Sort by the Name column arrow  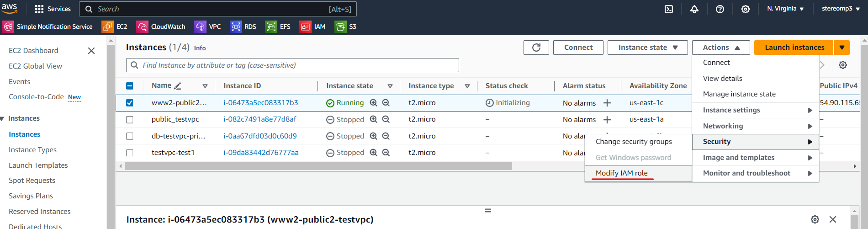pos(205,86)
